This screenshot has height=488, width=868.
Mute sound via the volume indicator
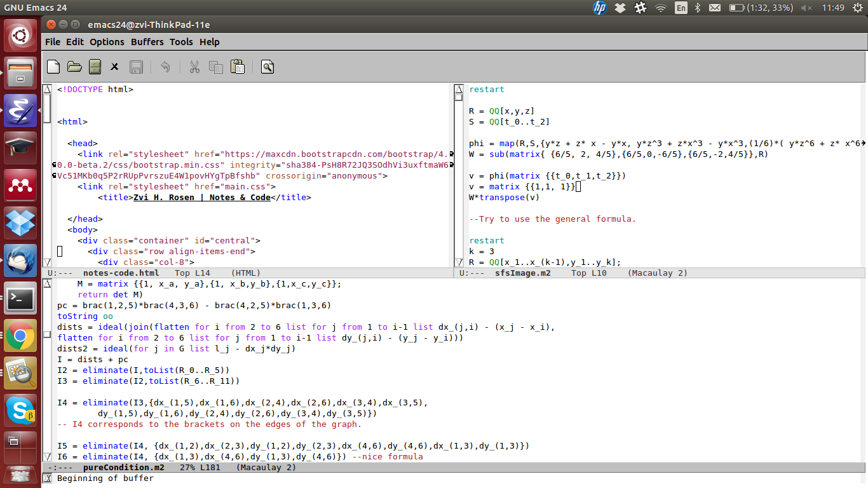tap(808, 8)
